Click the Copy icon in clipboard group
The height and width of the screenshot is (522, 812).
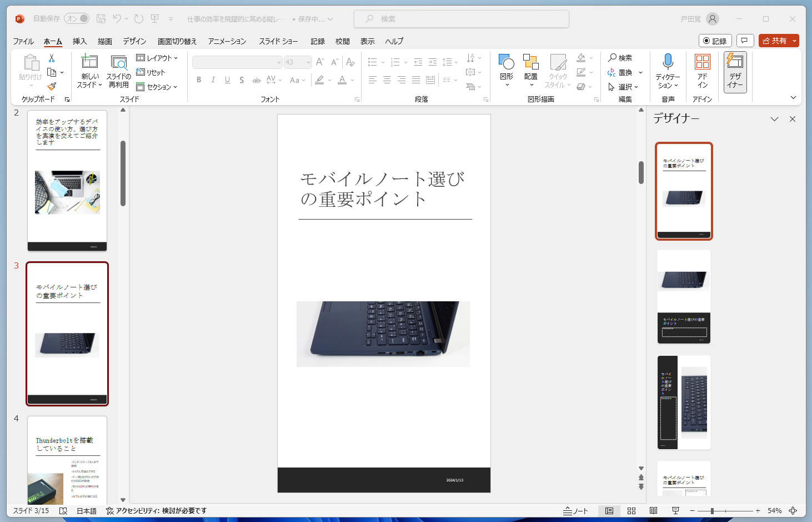click(x=52, y=72)
